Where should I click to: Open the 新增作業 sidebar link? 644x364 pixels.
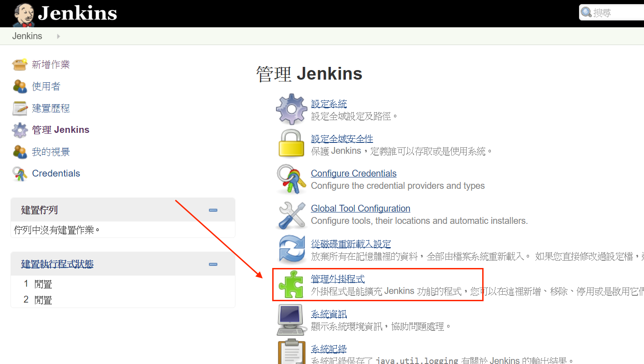tap(51, 65)
